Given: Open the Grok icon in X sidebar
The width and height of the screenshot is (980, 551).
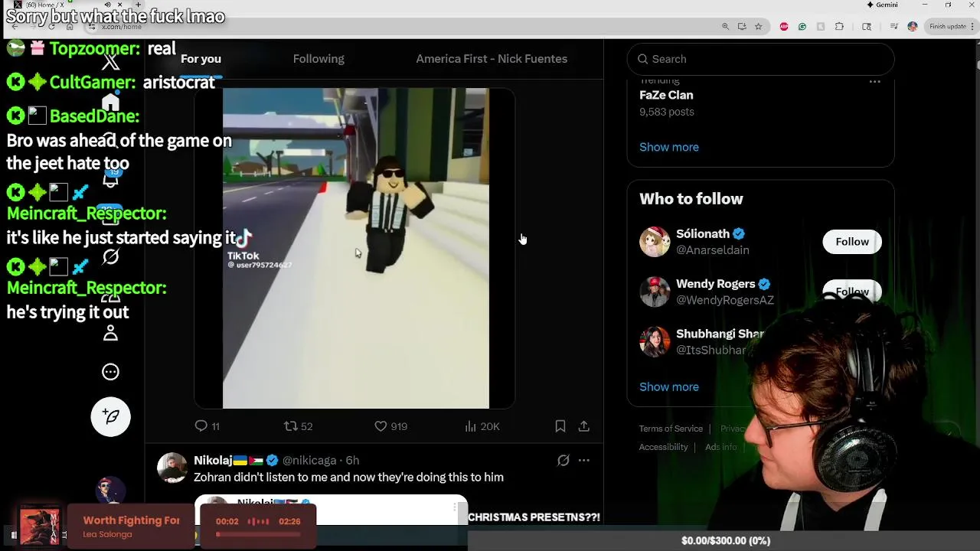Looking at the screenshot, I should 110,256.
